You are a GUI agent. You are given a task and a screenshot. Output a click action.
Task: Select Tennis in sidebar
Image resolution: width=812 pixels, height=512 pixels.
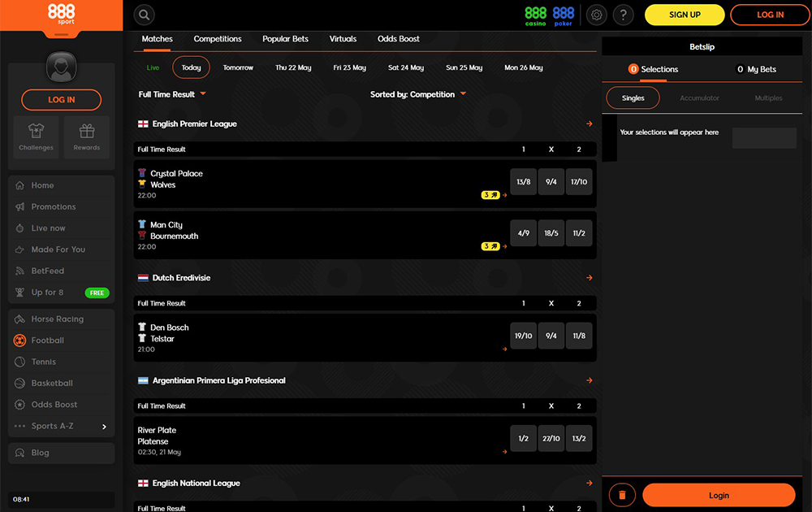pos(61,362)
